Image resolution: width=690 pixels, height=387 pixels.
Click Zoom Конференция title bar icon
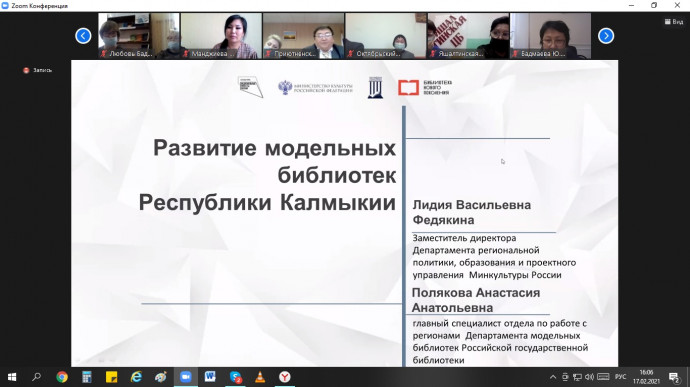tap(5, 6)
